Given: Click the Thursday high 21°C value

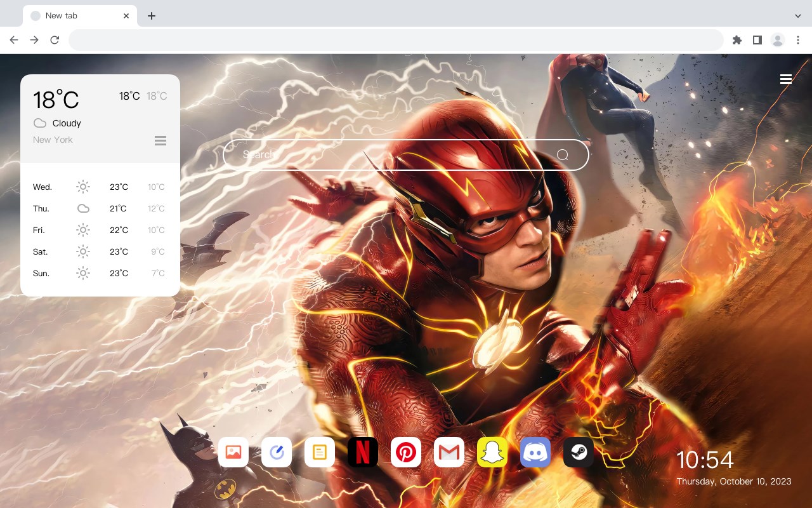Looking at the screenshot, I should click(119, 208).
